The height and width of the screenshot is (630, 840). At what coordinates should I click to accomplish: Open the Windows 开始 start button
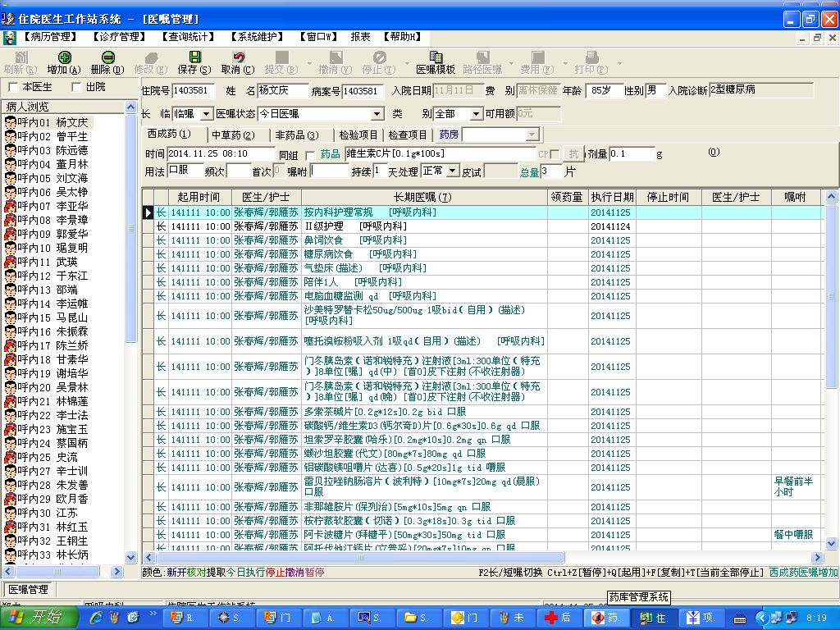click(38, 618)
